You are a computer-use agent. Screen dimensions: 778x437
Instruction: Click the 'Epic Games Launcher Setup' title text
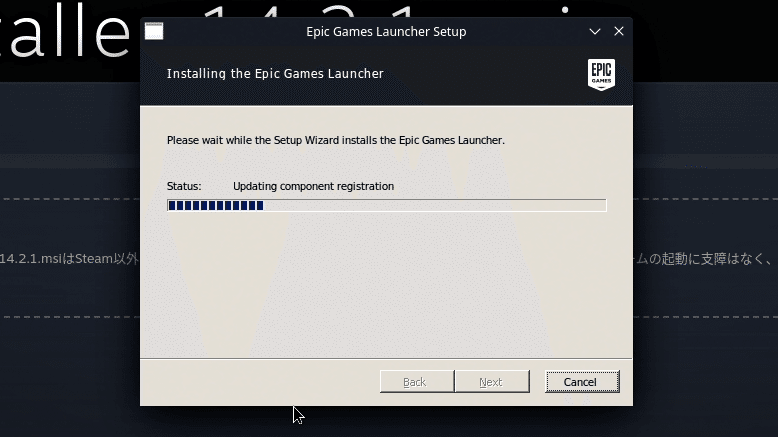(386, 32)
